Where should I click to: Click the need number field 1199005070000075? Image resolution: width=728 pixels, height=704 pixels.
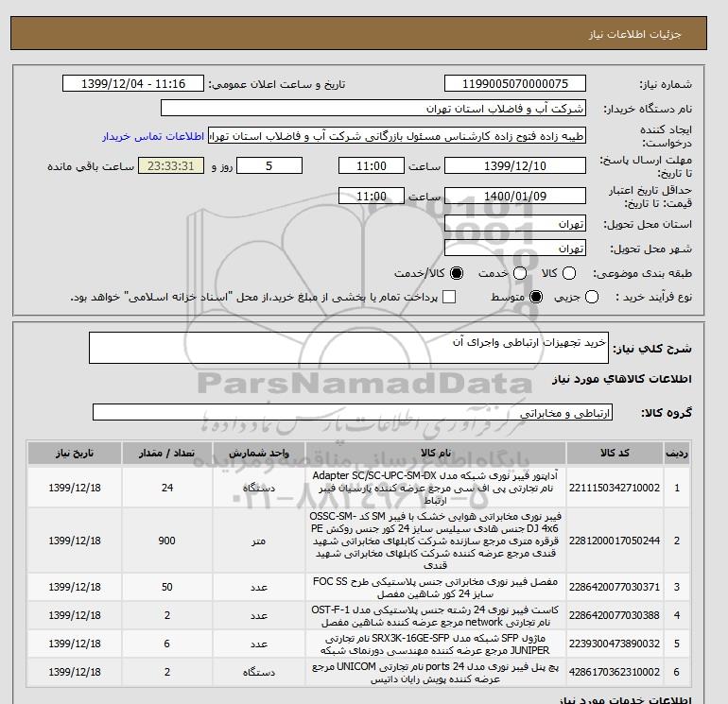515,83
